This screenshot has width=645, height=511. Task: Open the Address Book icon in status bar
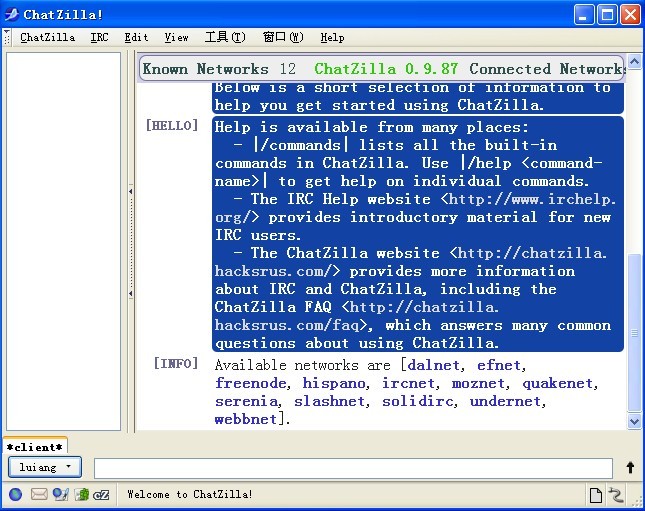click(x=81, y=494)
